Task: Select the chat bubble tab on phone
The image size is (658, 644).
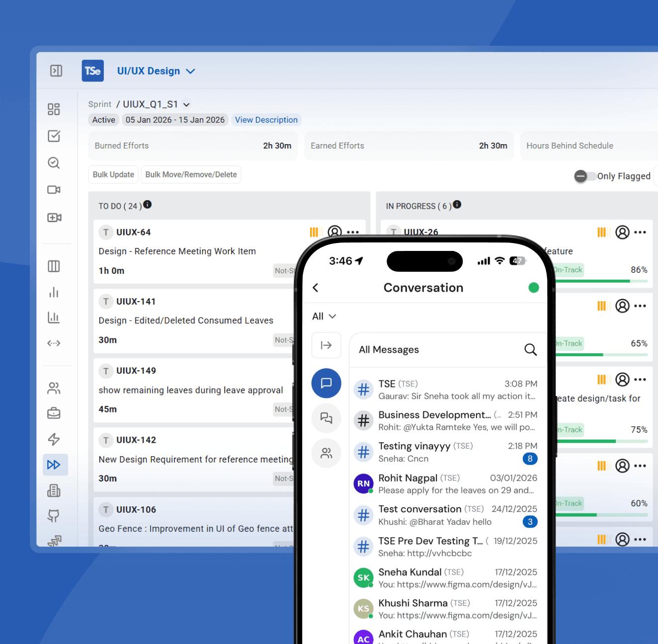Action: [326, 383]
